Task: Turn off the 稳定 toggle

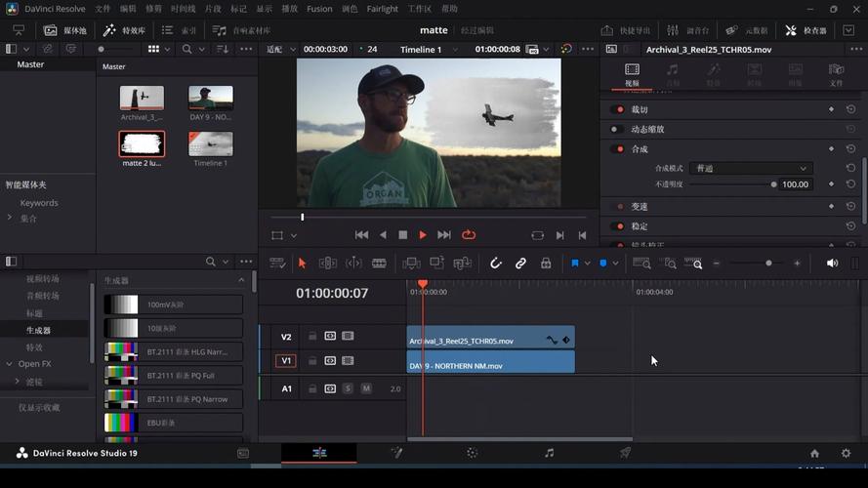Action: tap(617, 226)
